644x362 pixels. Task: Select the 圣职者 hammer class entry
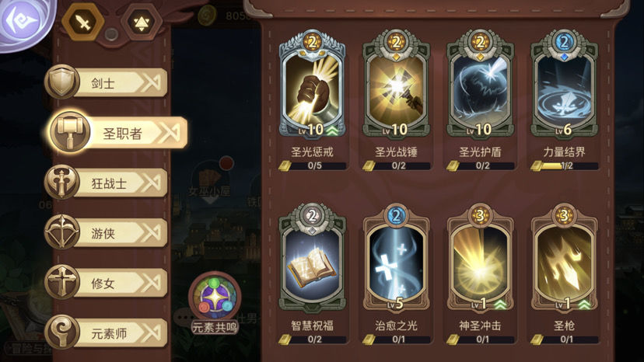click(117, 132)
